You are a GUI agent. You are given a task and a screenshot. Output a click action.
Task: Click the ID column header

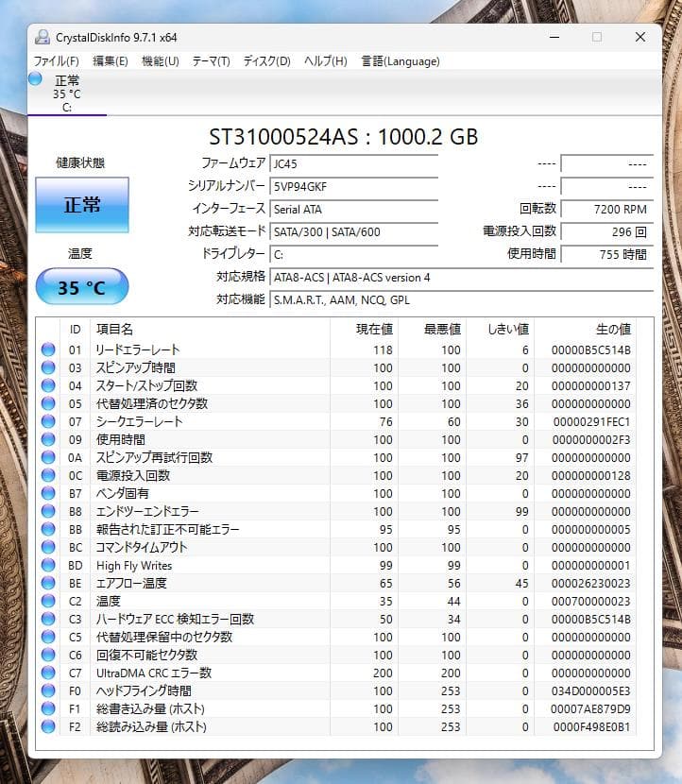[75, 329]
